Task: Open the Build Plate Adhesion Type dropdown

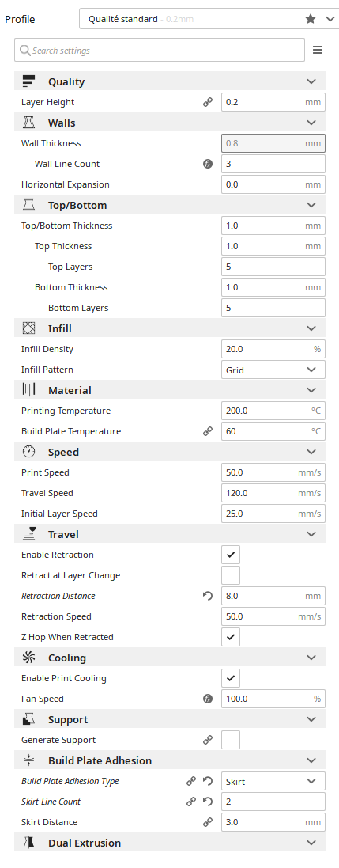Action: 273,781
